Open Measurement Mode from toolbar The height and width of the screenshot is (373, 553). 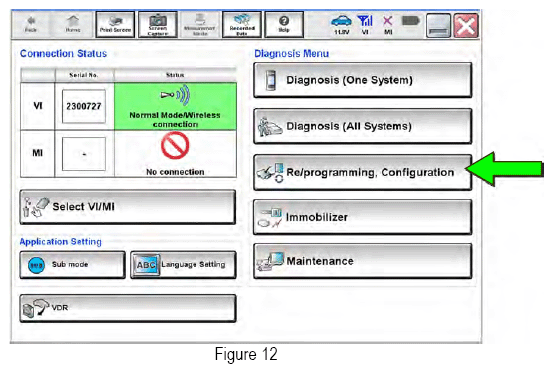tap(200, 25)
